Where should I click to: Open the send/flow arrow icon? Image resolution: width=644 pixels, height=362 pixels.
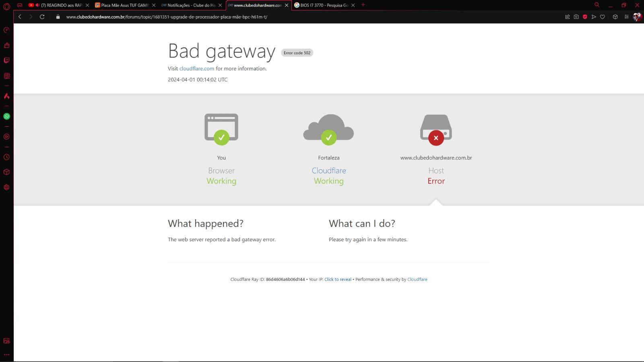coord(594,17)
